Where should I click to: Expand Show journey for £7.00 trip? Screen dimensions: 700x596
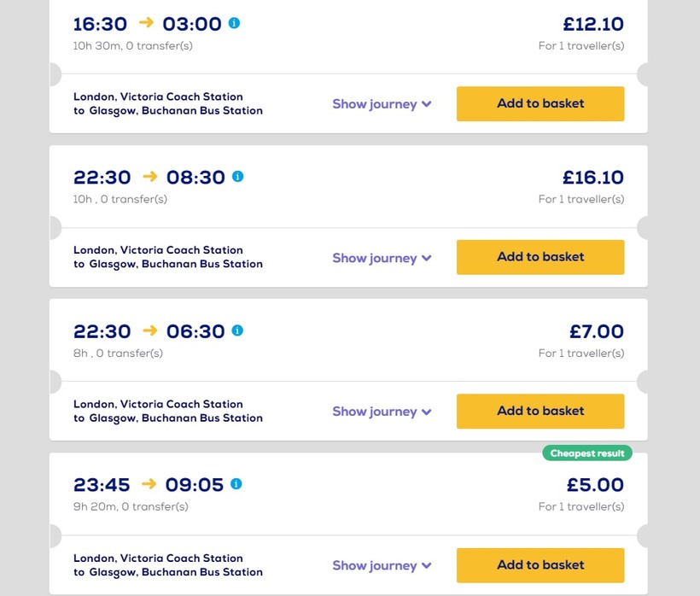click(x=382, y=412)
